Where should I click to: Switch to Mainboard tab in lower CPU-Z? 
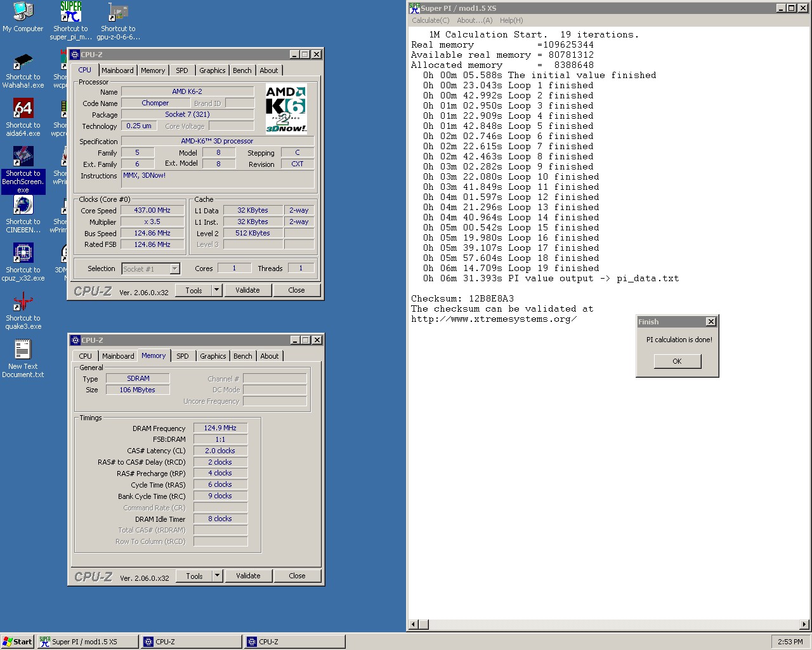coord(118,356)
